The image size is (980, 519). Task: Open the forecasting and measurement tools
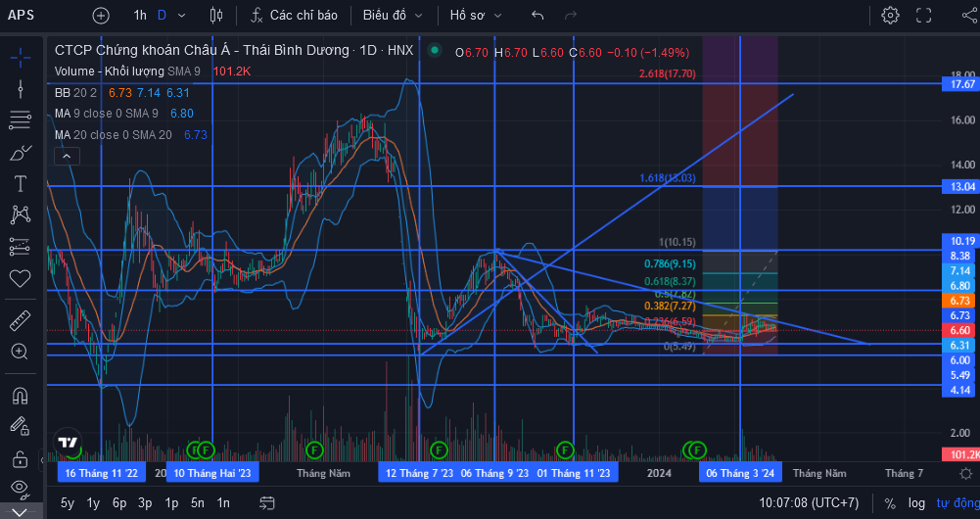point(20,247)
